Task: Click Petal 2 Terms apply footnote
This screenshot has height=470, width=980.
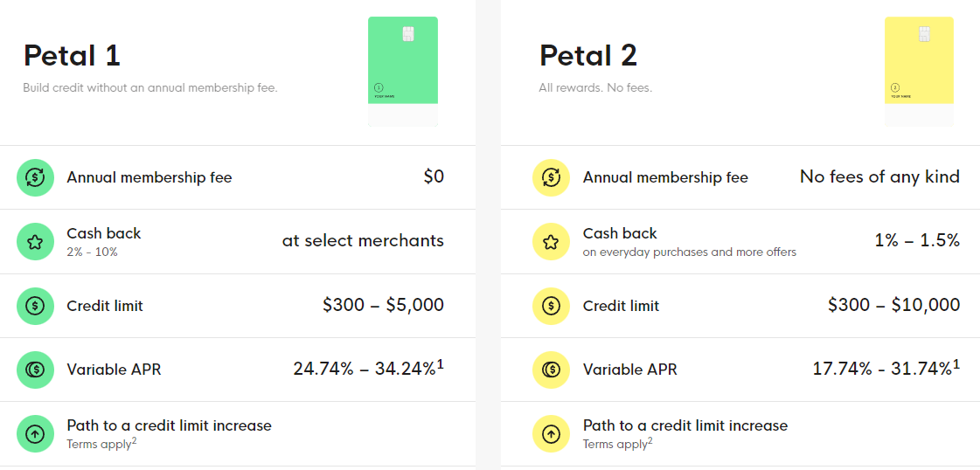Action: [618, 445]
